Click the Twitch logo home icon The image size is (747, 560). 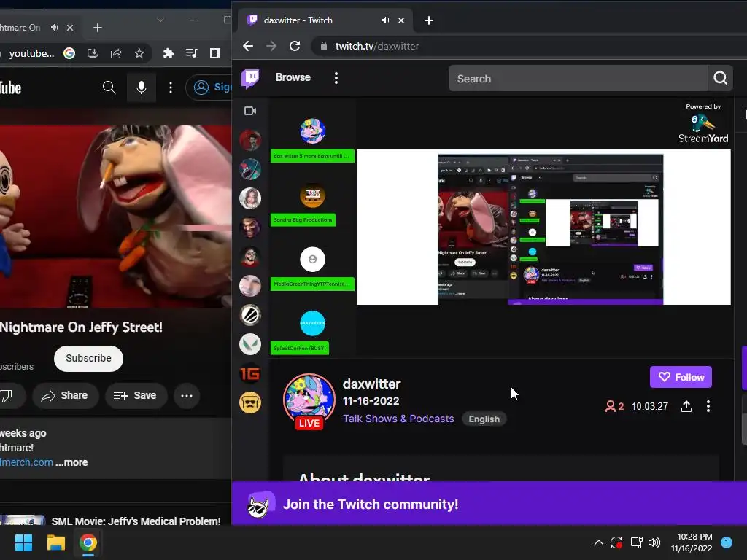pos(250,78)
